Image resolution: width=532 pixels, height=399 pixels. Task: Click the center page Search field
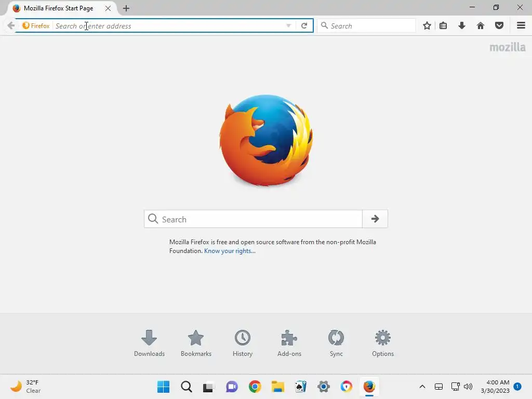253,219
